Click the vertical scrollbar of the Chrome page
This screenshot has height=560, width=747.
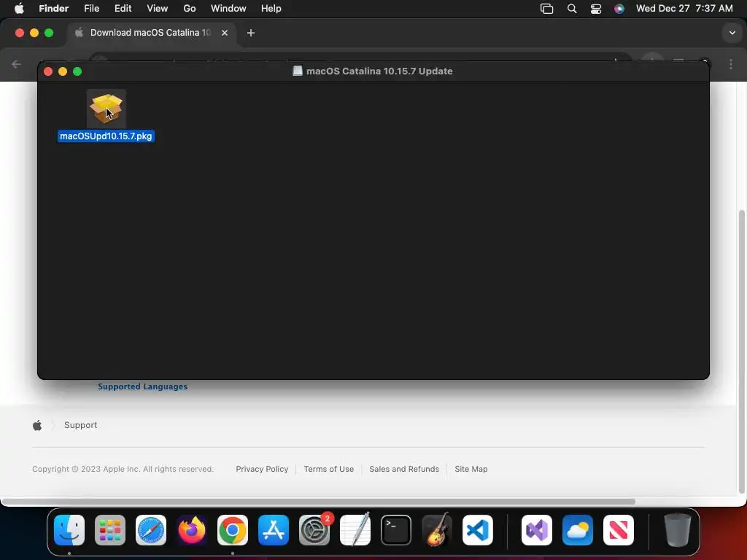[741, 351]
